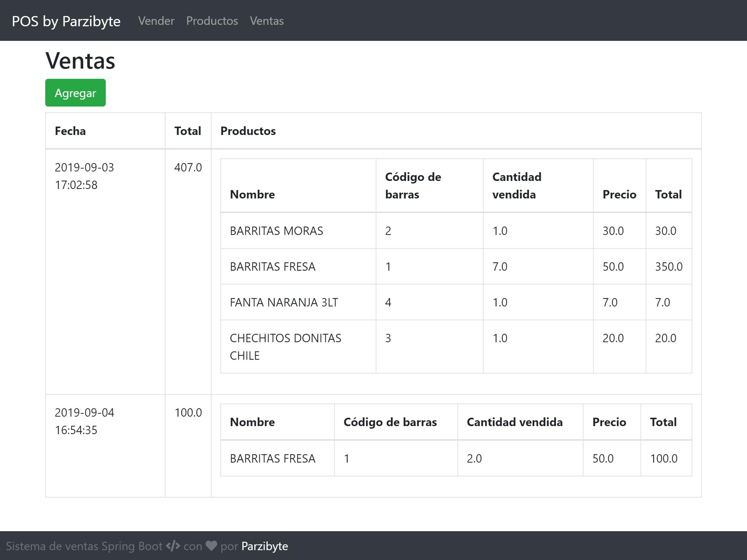Image resolution: width=747 pixels, height=560 pixels.
Task: Click the Ventas page heading
Action: click(x=80, y=61)
